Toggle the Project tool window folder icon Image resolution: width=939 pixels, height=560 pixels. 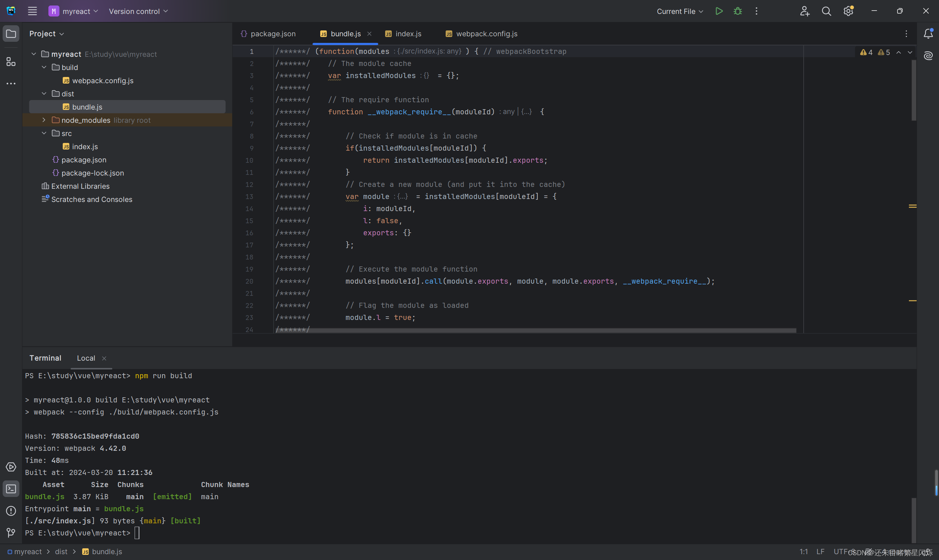(x=11, y=34)
